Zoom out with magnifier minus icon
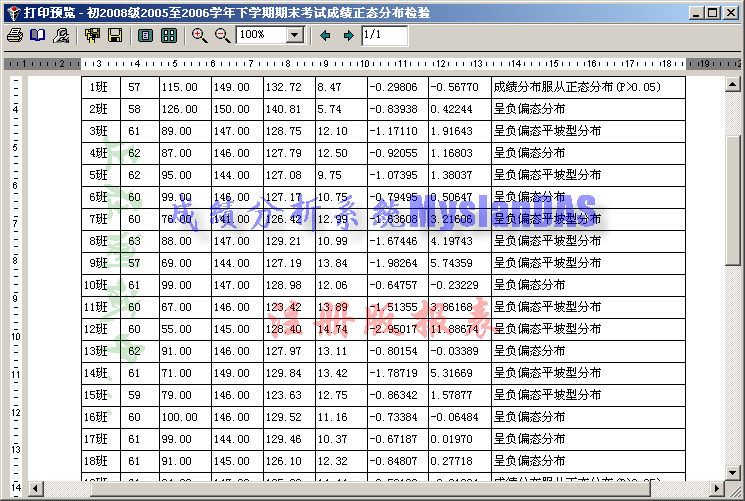Viewport: 745px width, 501px height. (222, 35)
